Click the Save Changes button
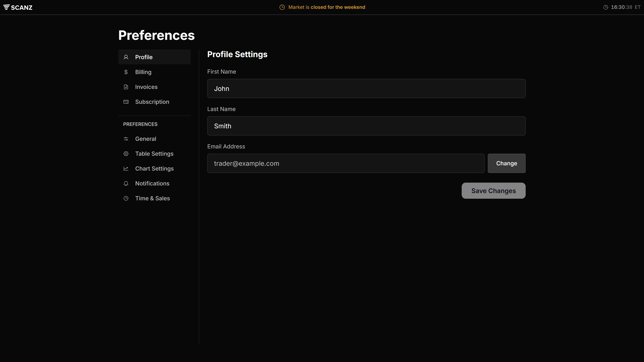 coord(493,191)
